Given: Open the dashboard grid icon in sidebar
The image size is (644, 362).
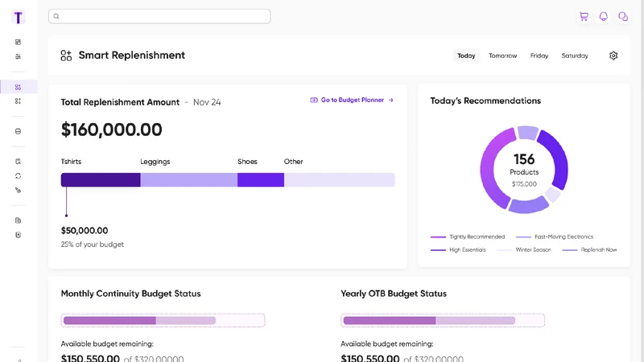Looking at the screenshot, I should tap(18, 42).
